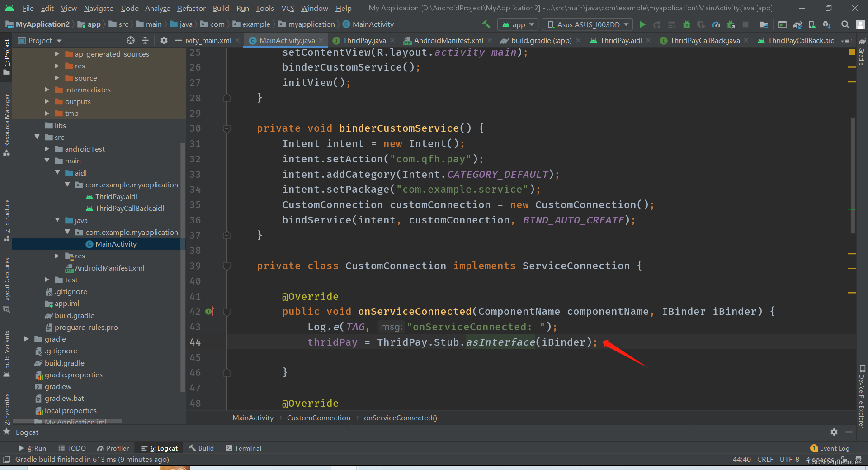This screenshot has height=470, width=868.
Task: Switch to the build.gradle (:app) tab
Action: [541, 41]
